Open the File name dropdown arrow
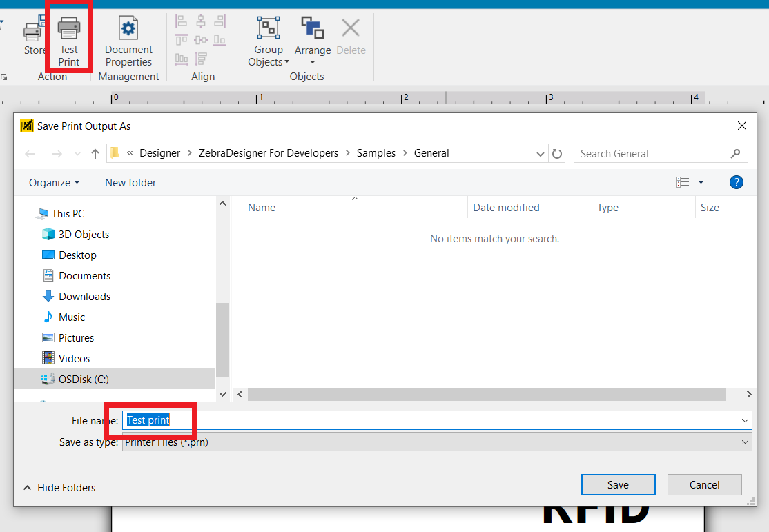The image size is (769, 532). pos(745,420)
